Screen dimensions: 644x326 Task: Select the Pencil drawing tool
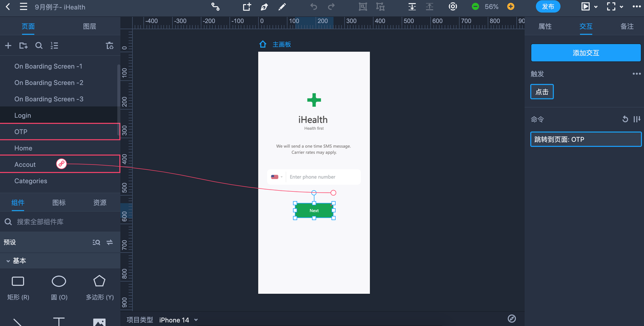point(282,7)
